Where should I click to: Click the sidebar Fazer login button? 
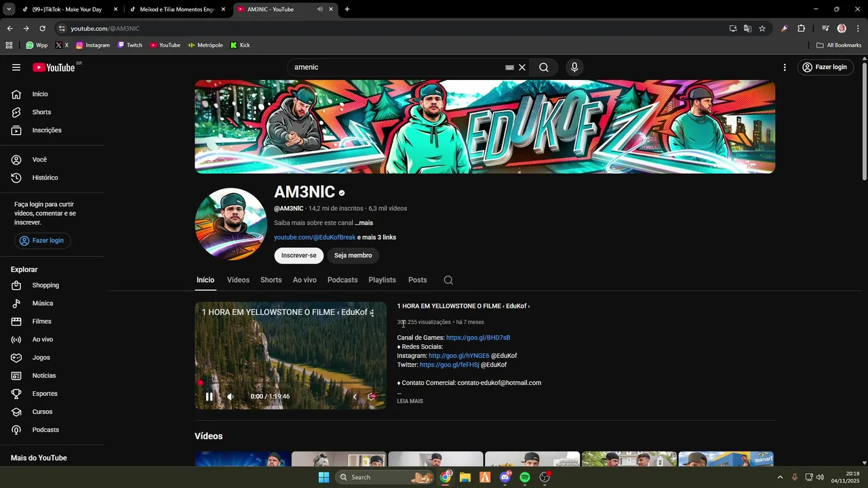click(43, 241)
